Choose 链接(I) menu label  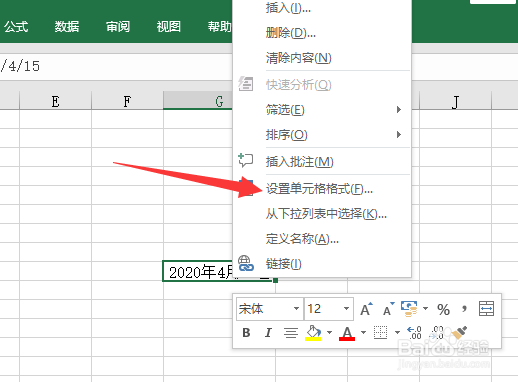click(283, 264)
